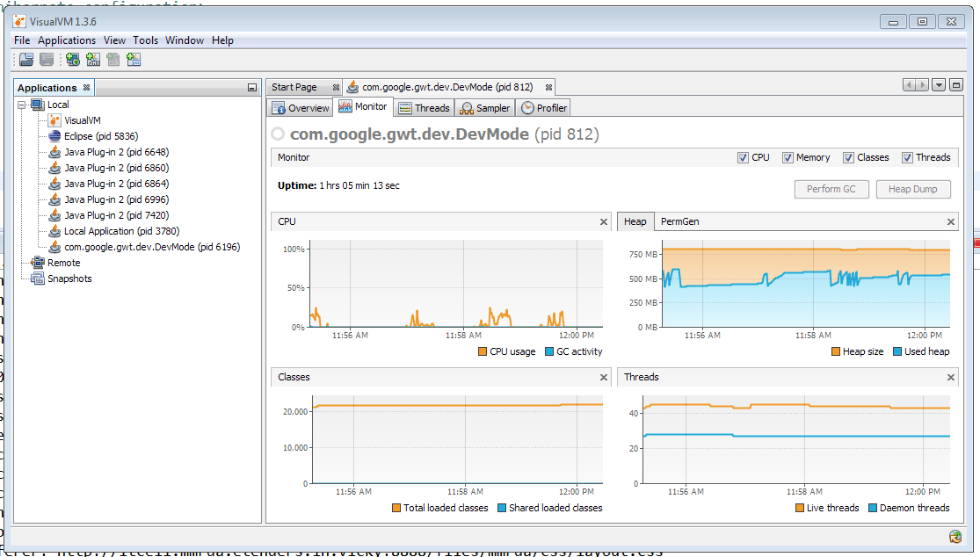Click the DevMode (pid 6196) Java icon

(55, 247)
